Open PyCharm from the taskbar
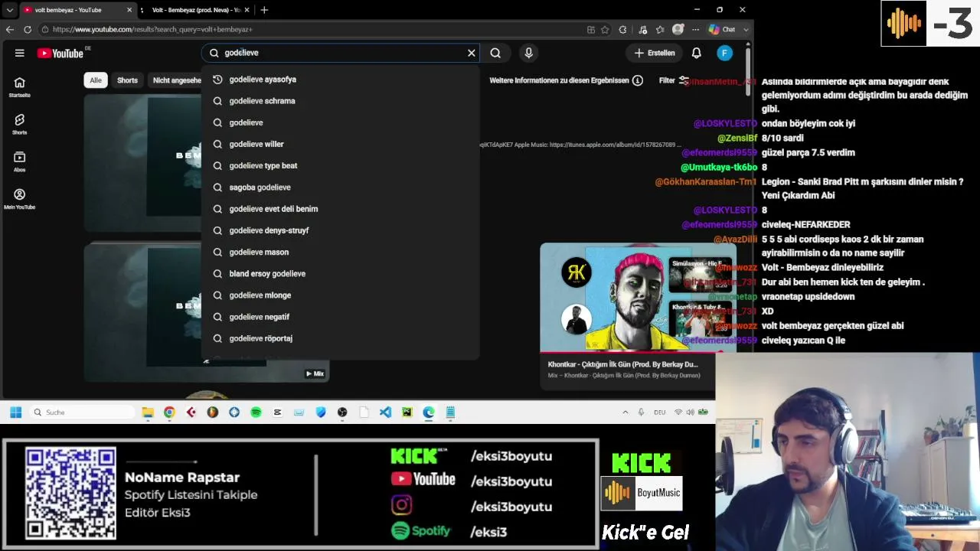The image size is (980, 551). coord(407,412)
